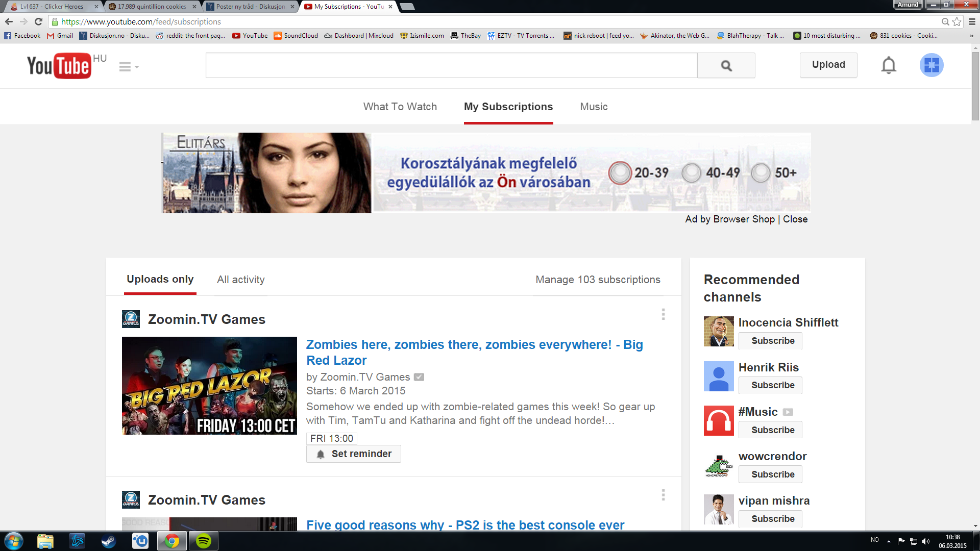Open the Big Red Lazor video thumbnail

pyautogui.click(x=209, y=386)
